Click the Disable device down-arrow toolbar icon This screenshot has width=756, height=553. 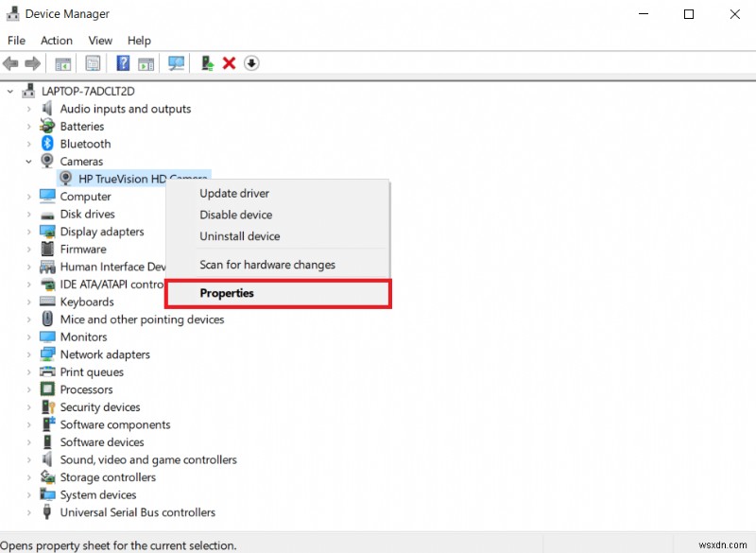point(251,63)
